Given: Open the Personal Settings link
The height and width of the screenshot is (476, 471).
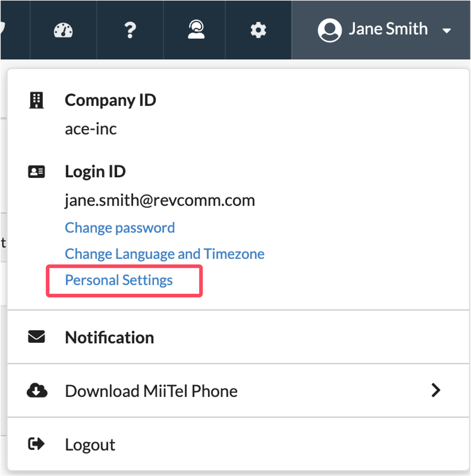Looking at the screenshot, I should [119, 280].
